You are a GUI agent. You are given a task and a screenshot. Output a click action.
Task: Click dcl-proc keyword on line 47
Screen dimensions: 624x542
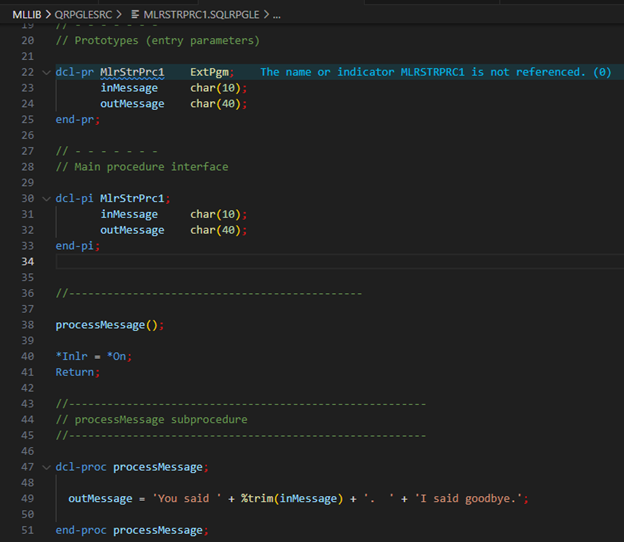pos(81,467)
